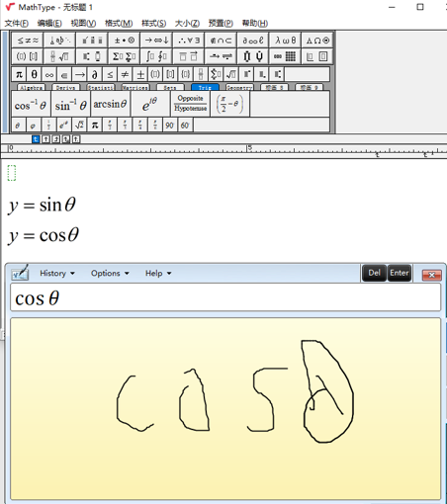Click the Del button

click(x=374, y=273)
